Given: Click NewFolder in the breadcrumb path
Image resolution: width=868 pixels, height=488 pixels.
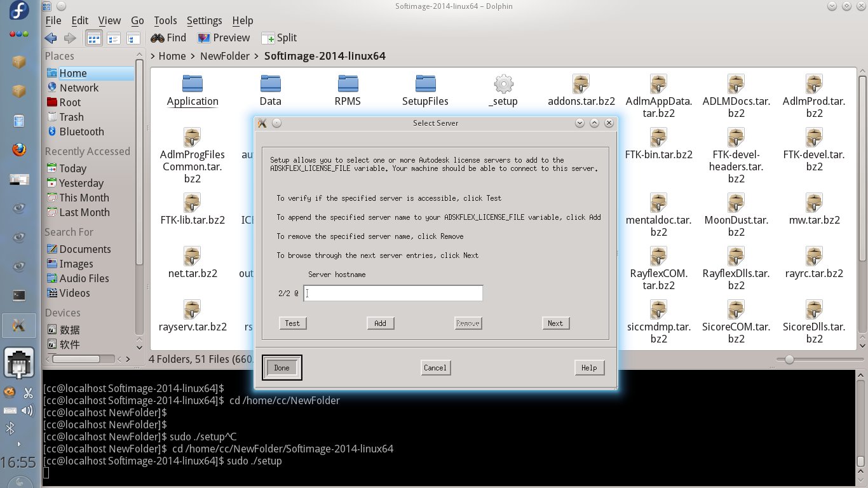Looking at the screenshot, I should [225, 56].
